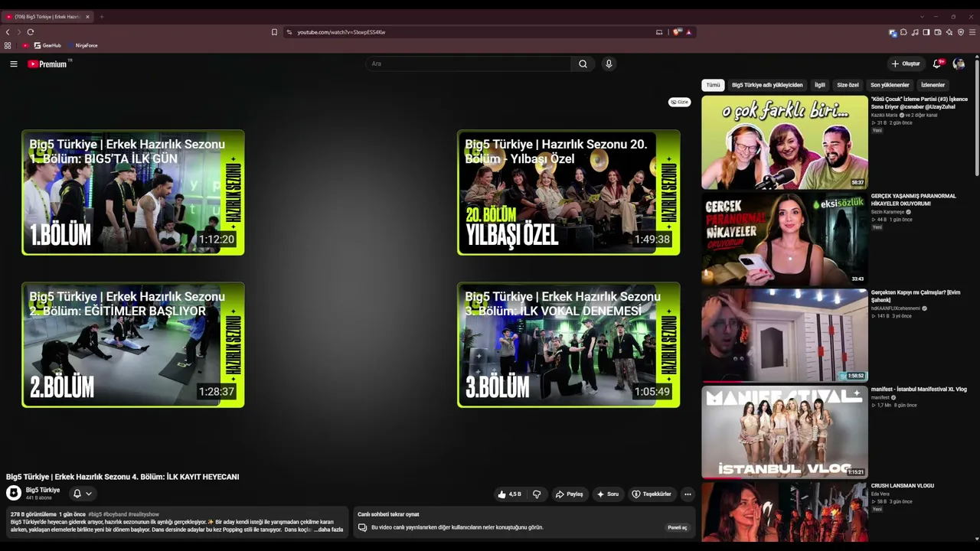Open the YouTube bookmark icon in bookmarks bar
Screen dimensions: 980x551
tap(25, 46)
